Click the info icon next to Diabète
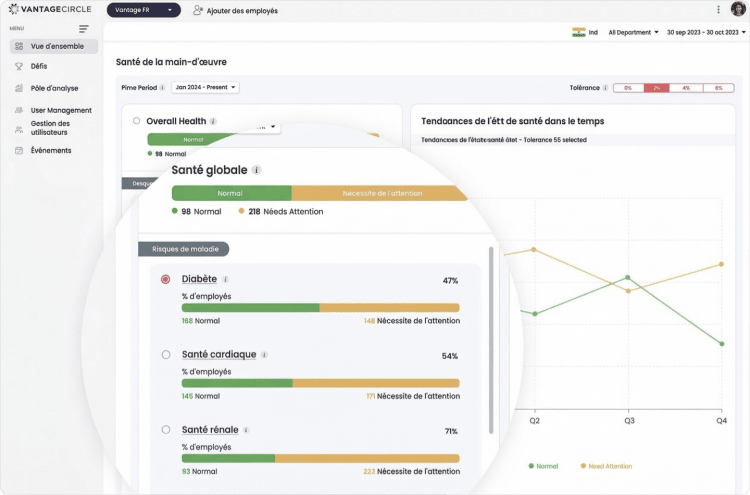750x495 pixels. (225, 279)
